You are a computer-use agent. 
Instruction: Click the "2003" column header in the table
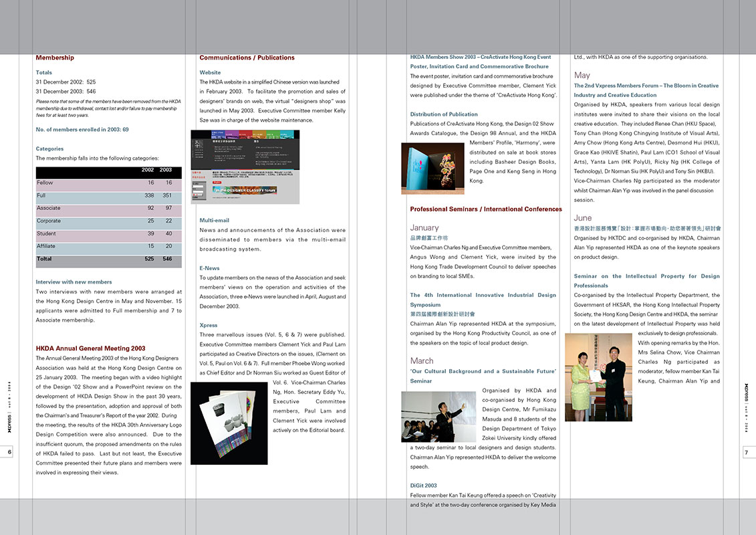coord(166,170)
